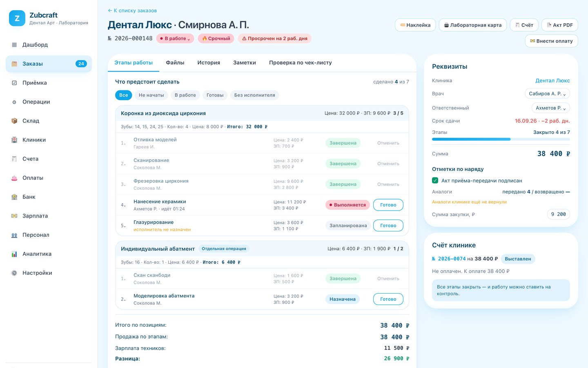Click the Сумма закупки input field
Image resolution: width=588 pixels, height=368 pixels.
point(558,214)
